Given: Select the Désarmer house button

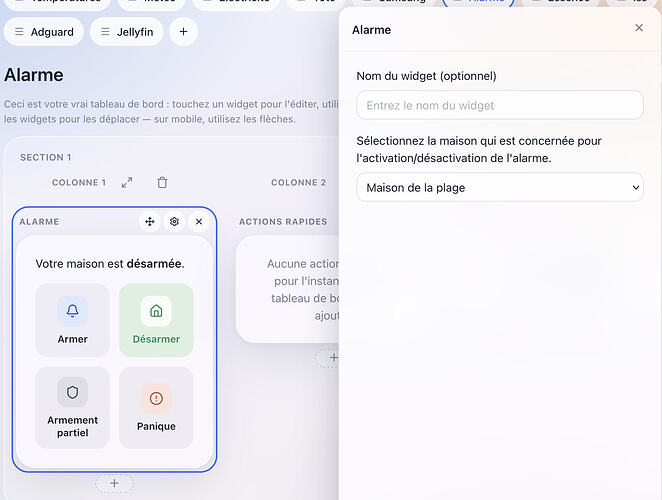Looking at the screenshot, I should 156,320.
